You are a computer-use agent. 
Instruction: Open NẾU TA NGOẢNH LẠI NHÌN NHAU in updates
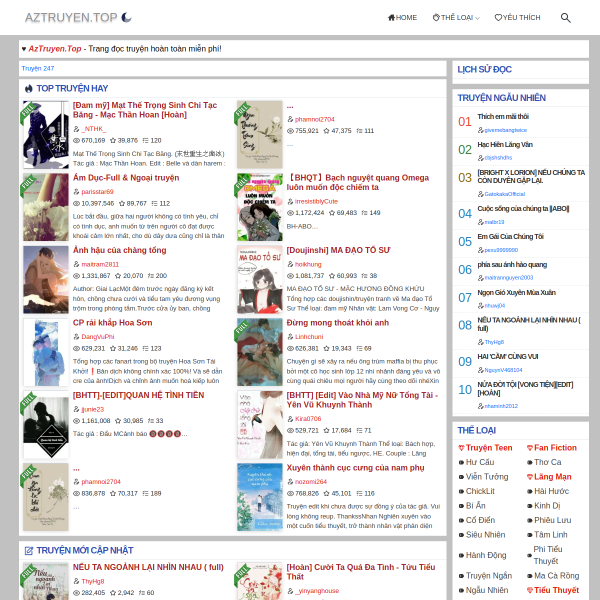148,567
